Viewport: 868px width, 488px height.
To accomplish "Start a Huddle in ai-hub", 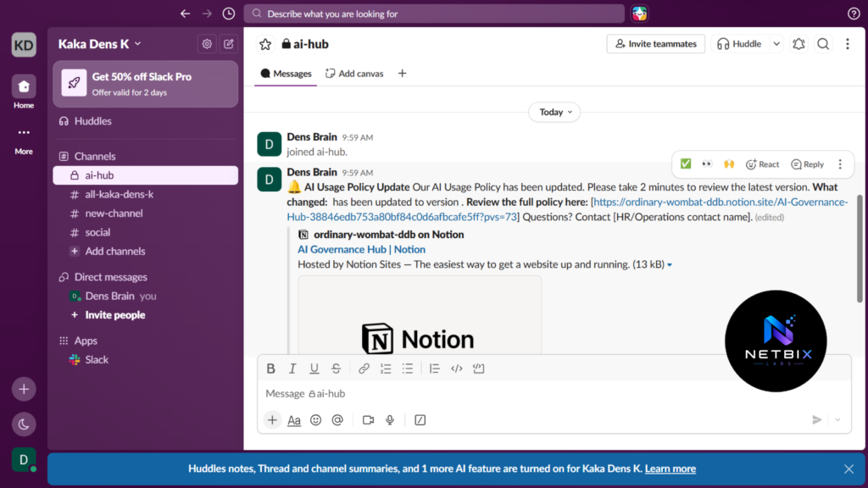I will pos(739,44).
